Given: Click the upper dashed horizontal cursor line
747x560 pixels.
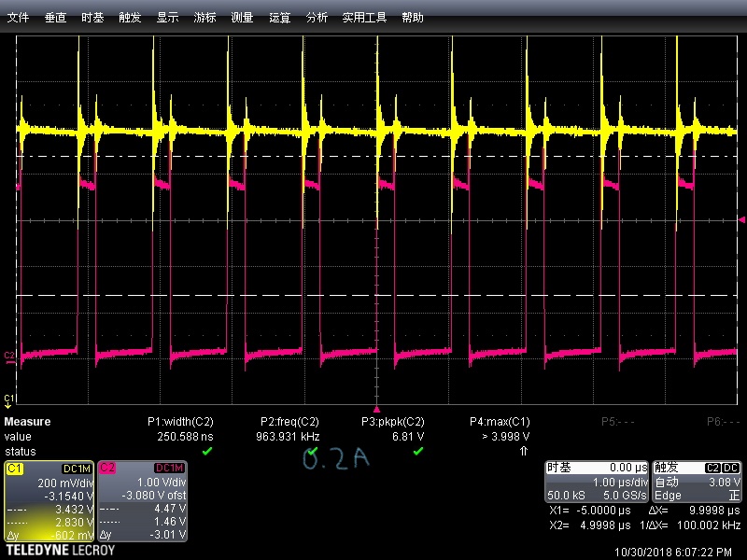Looking at the screenshot, I should (377, 156).
